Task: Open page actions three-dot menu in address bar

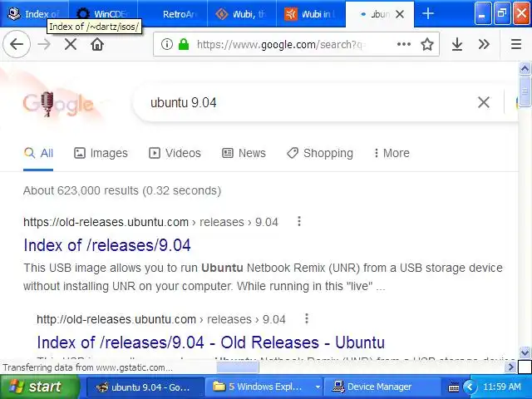Action: (404, 44)
